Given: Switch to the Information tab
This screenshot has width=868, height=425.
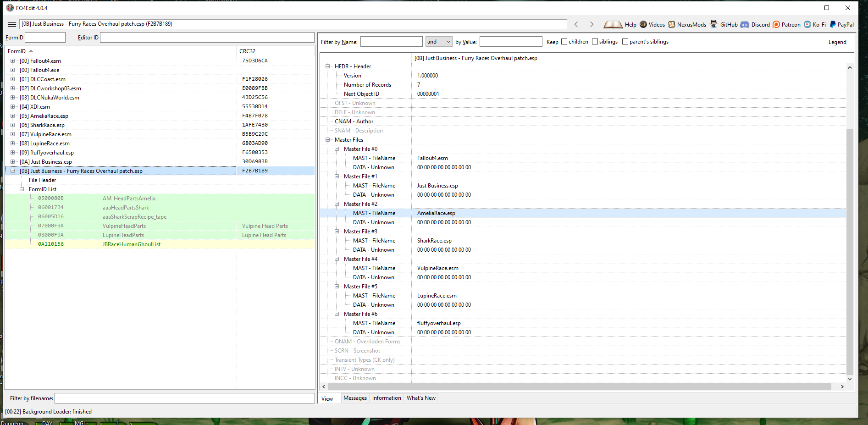Looking at the screenshot, I should (387, 398).
